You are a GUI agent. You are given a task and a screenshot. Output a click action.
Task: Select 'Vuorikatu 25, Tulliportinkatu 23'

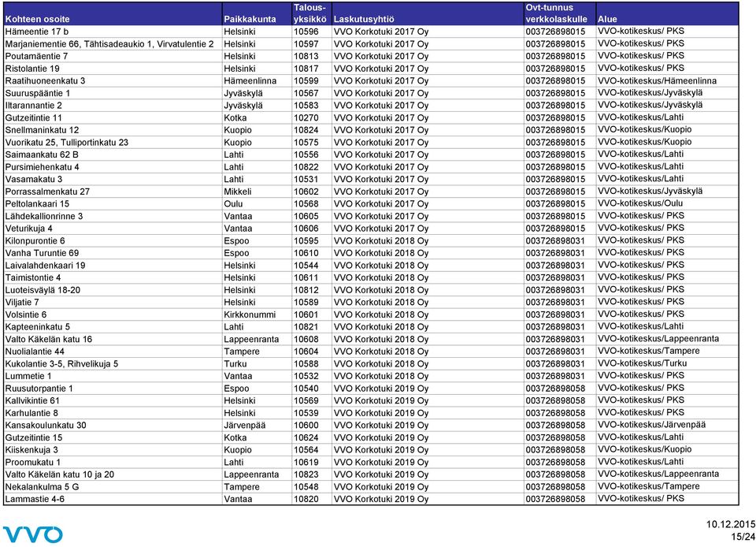pyautogui.click(x=66, y=143)
